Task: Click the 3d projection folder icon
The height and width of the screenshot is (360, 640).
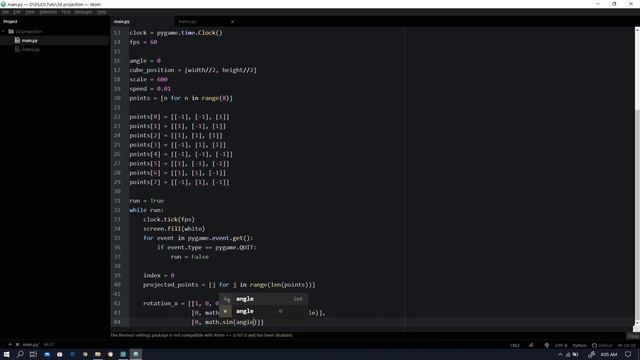Action: 11,31
